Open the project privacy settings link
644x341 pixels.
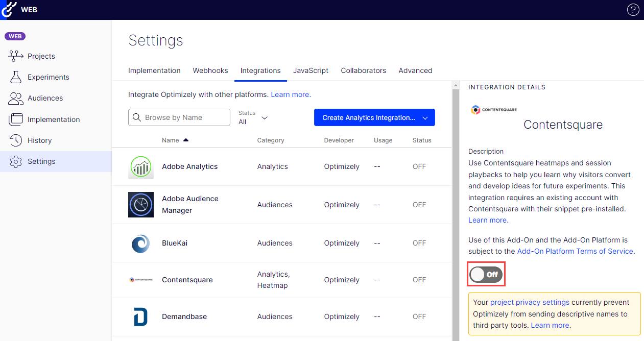pos(530,302)
